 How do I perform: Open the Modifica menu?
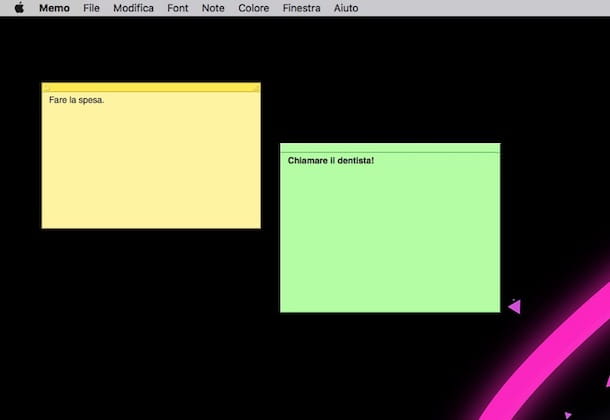133,8
